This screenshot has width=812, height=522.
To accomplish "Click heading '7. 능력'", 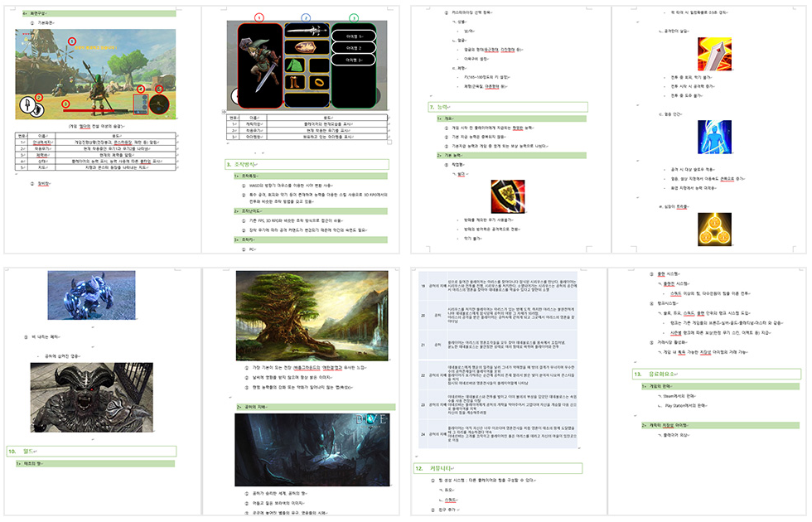I will click(508, 107).
